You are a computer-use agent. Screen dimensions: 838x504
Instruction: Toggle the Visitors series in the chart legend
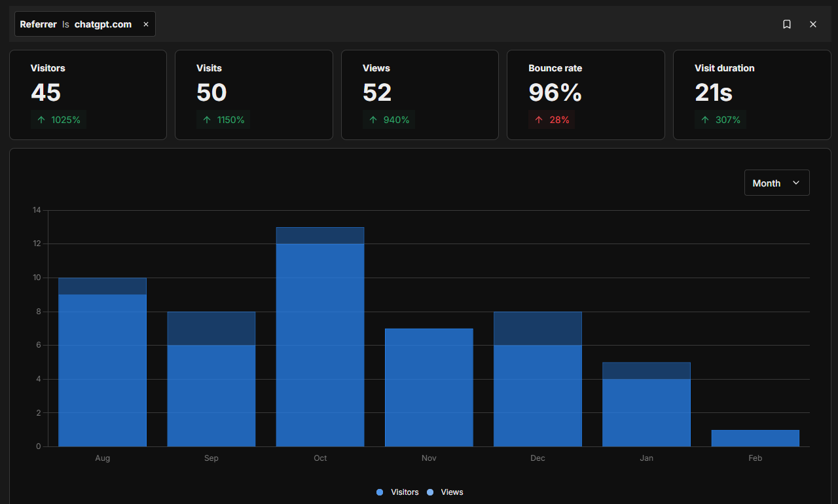(x=398, y=492)
